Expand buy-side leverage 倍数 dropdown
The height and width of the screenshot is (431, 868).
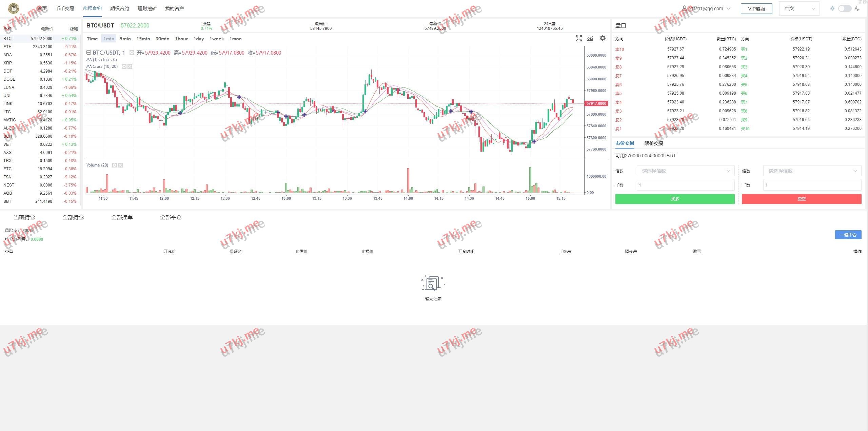click(685, 171)
